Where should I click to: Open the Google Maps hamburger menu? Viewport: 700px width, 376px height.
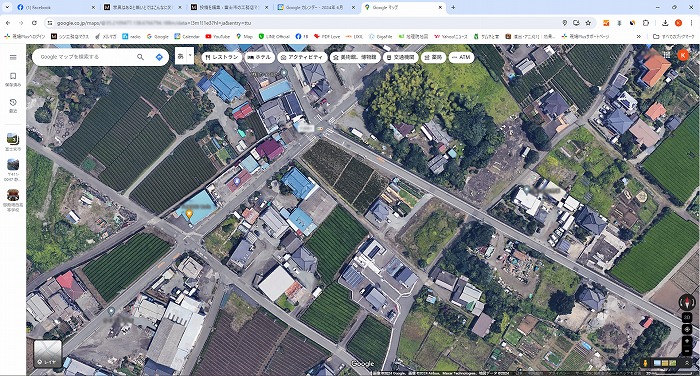click(x=13, y=57)
